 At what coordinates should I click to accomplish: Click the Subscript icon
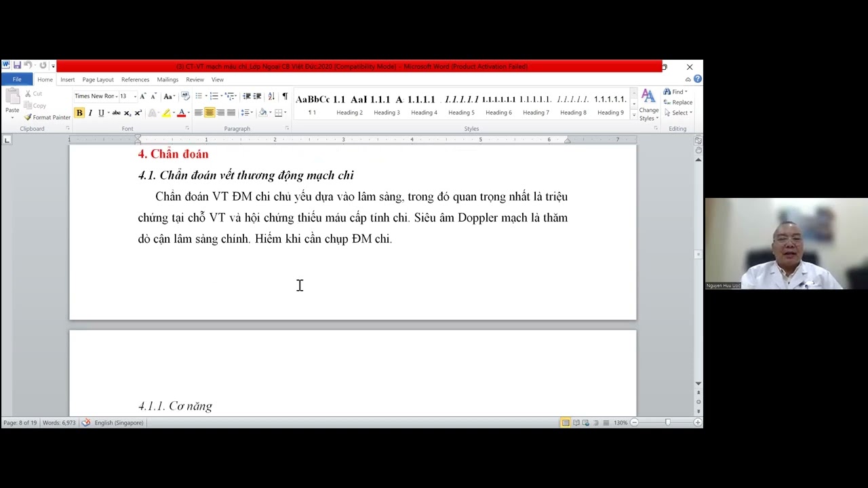pos(127,113)
